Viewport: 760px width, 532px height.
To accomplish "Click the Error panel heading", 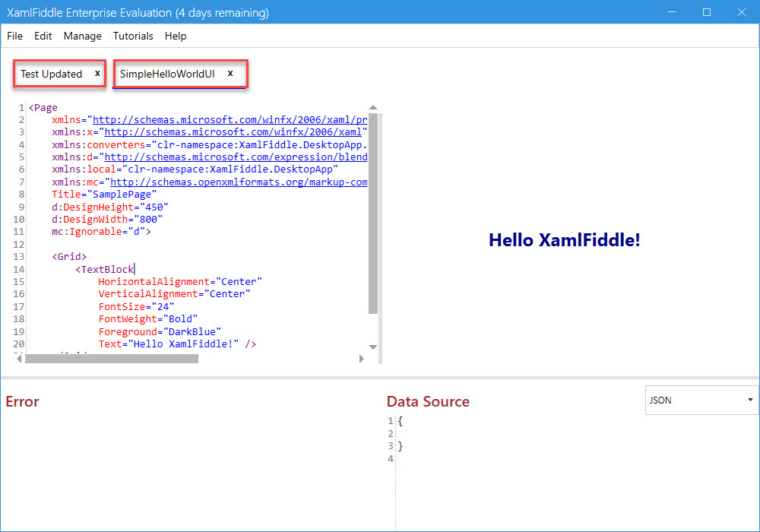I will coord(22,401).
